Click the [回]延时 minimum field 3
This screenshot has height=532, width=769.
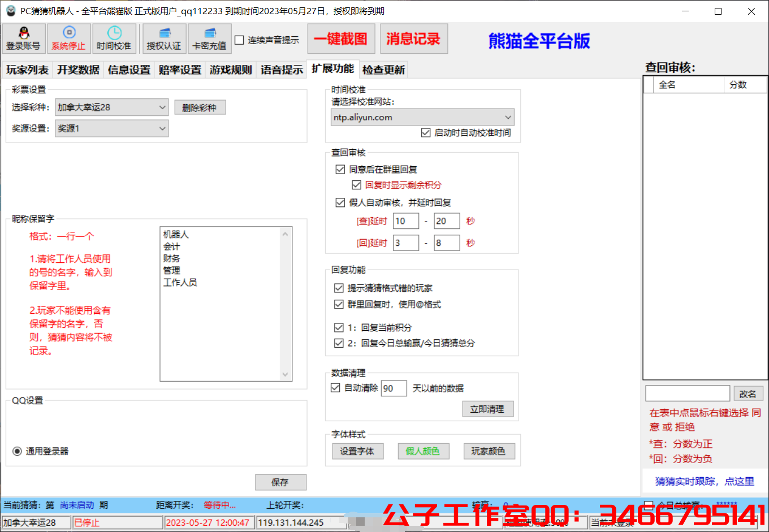pos(406,243)
